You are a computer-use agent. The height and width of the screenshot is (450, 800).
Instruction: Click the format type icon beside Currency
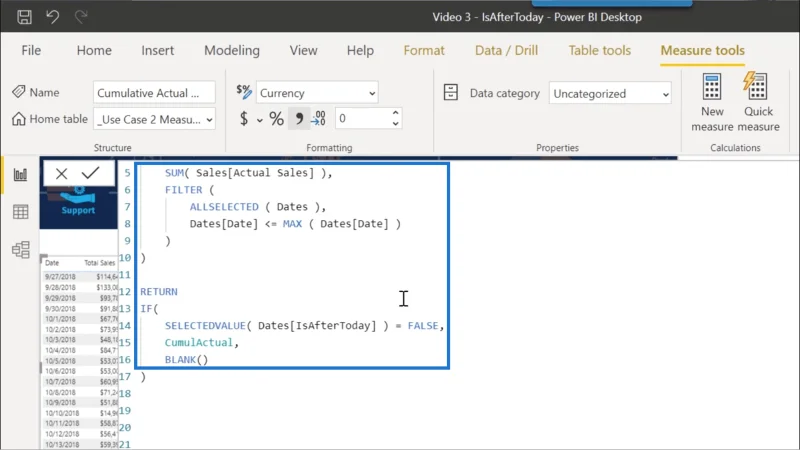(x=244, y=92)
